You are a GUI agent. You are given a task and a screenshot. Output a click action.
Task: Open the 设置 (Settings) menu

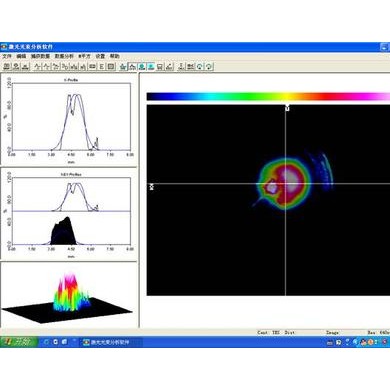point(100,56)
